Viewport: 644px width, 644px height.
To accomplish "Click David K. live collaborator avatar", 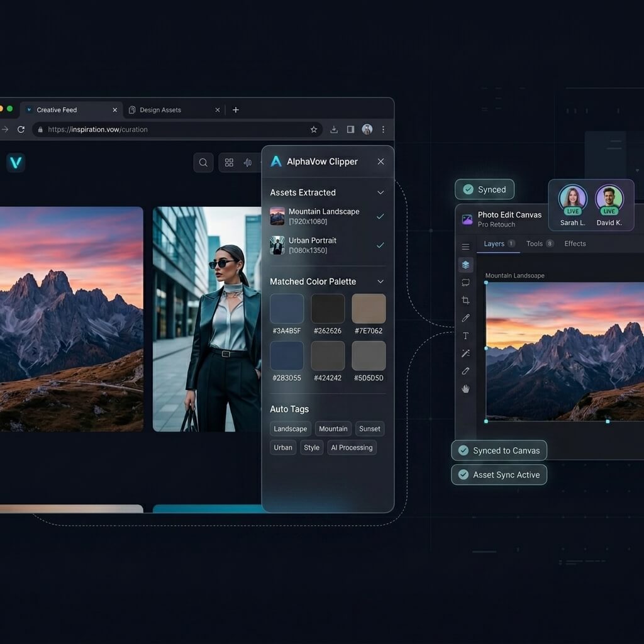I will (x=609, y=199).
